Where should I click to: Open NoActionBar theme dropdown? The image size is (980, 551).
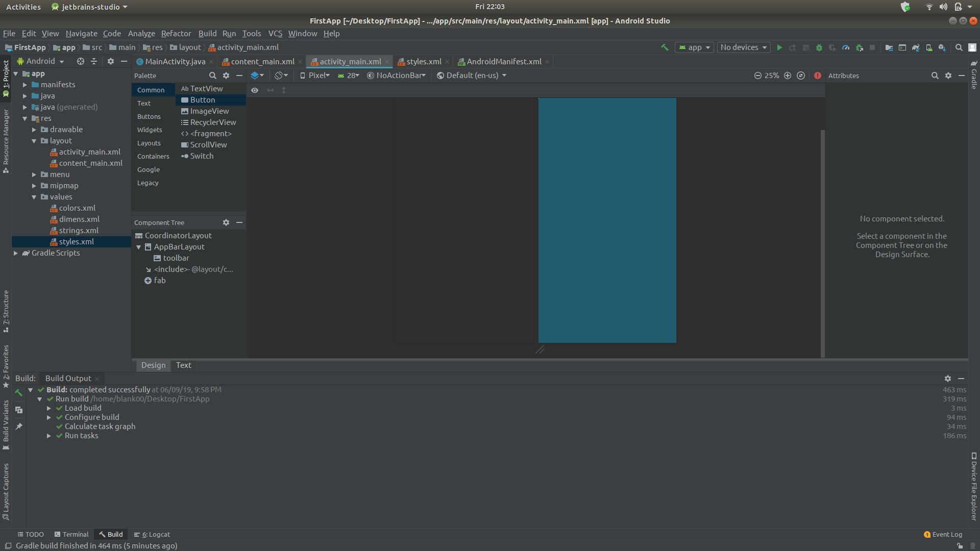397,76
